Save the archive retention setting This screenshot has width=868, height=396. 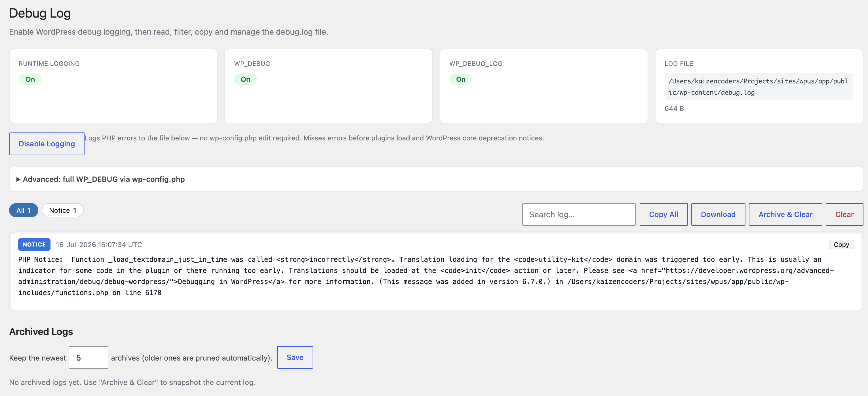pyautogui.click(x=295, y=357)
